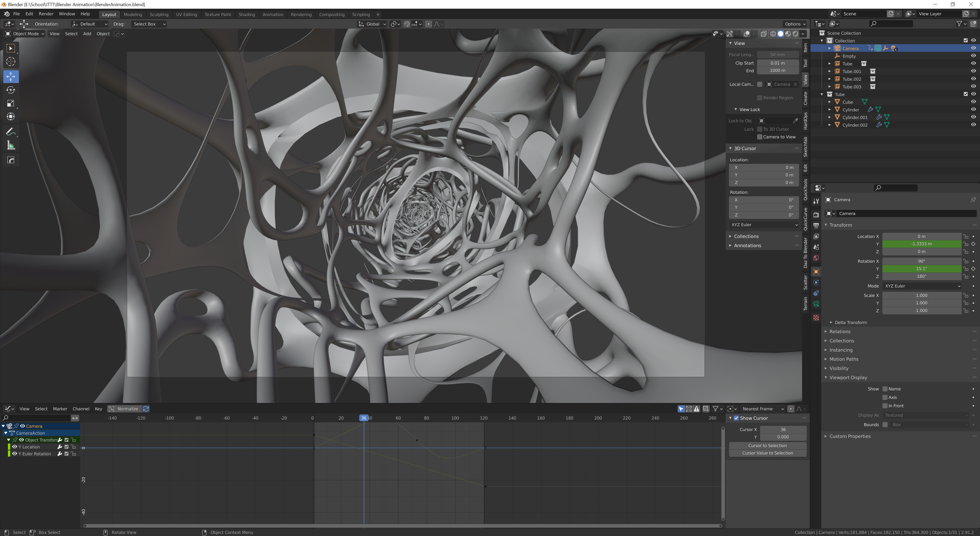980x536 pixels.
Task: Open the Object Mode dropdown
Action: coord(24,33)
